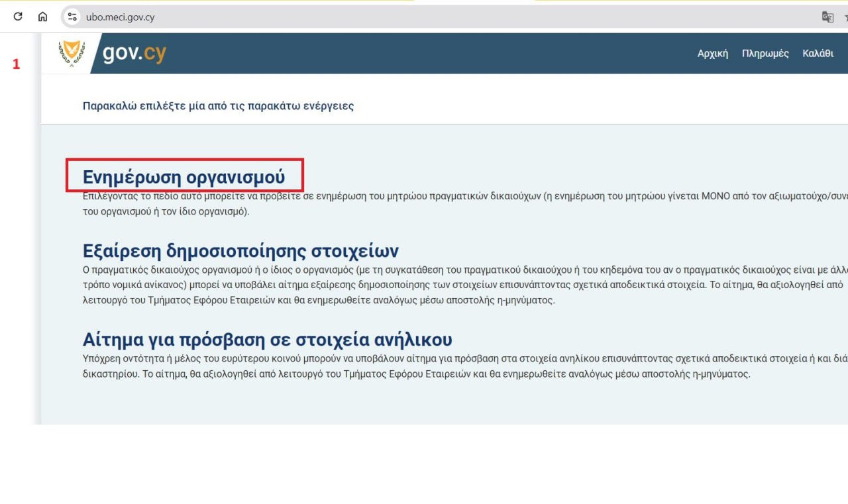Click the 'Παρακαλώ επιλέξτε μία από τις παρακάτω ενέργειες' text
The height and width of the screenshot is (504, 848).
pos(218,106)
